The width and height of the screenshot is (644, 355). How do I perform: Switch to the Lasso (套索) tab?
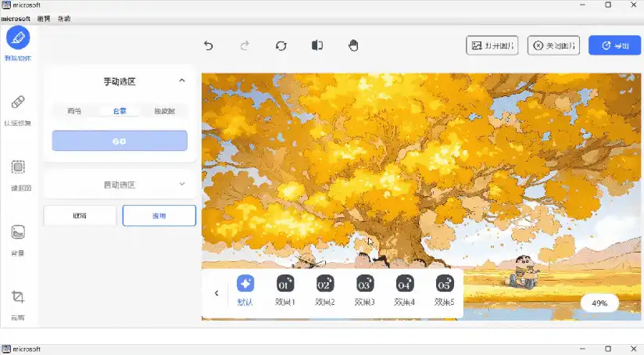point(120,111)
